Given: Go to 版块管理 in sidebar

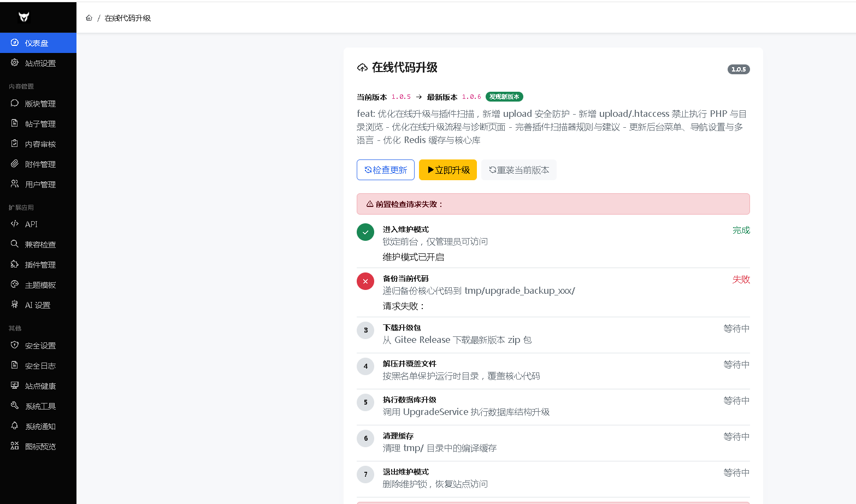Looking at the screenshot, I should pos(38,103).
